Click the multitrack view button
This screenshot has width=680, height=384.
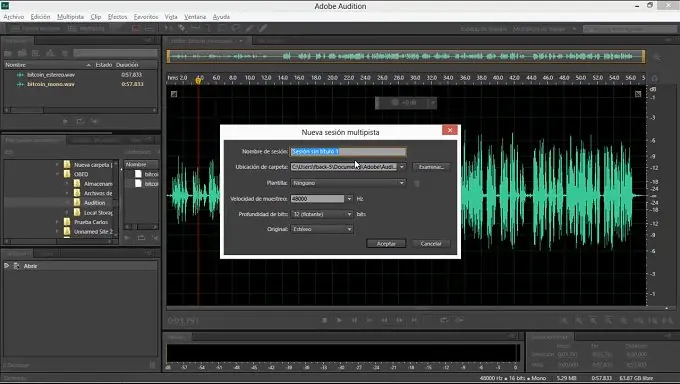click(87, 28)
